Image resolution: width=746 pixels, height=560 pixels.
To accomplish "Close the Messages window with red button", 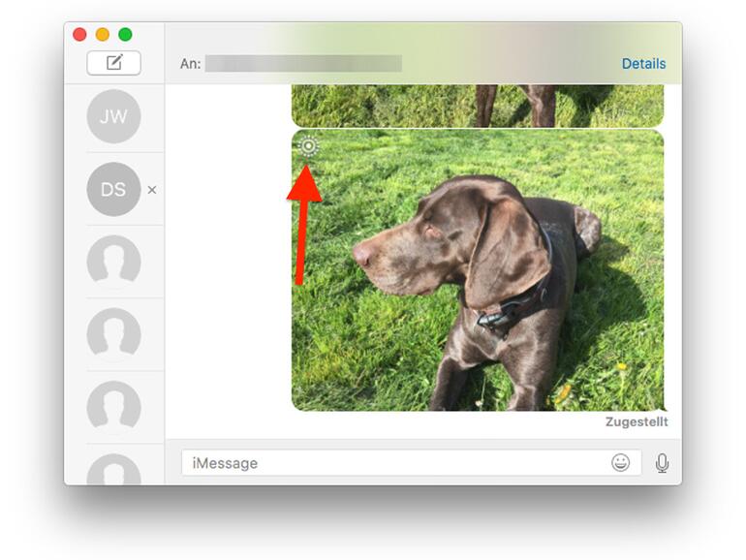I will 79,34.
